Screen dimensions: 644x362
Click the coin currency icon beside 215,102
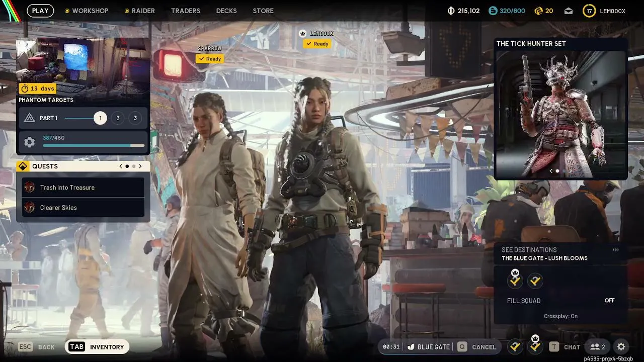pyautogui.click(x=451, y=11)
